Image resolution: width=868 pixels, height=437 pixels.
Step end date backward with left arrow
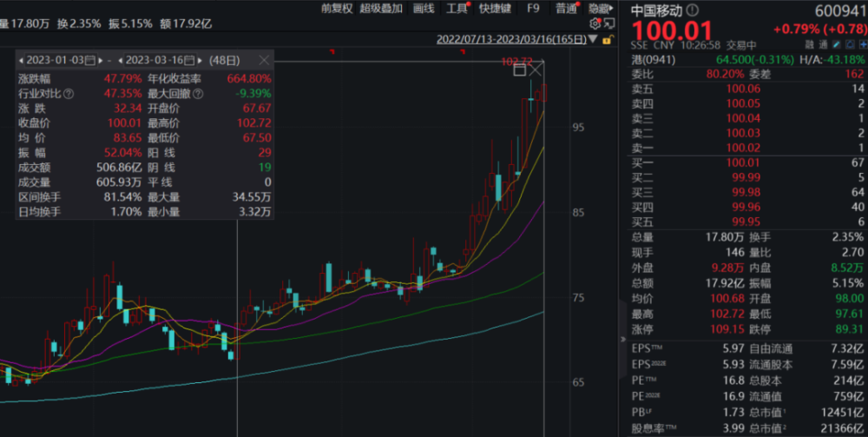[120, 60]
